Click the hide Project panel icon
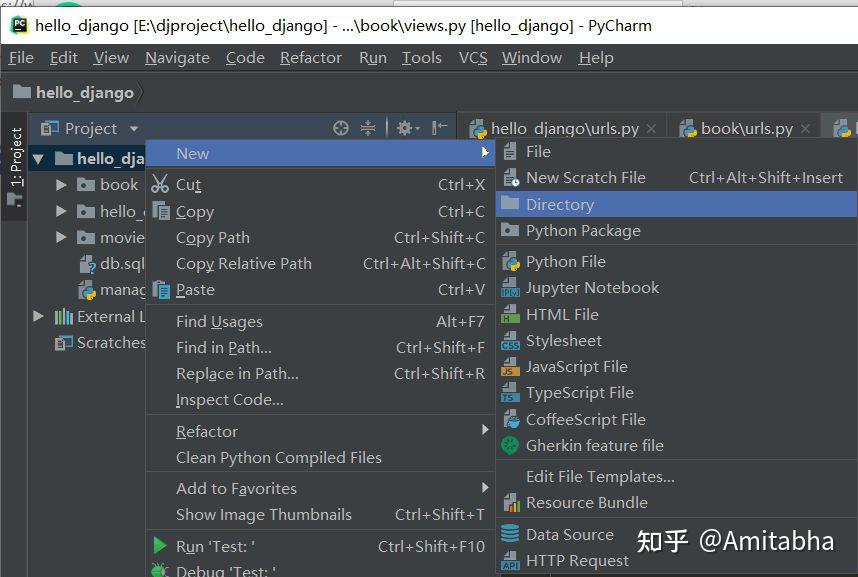This screenshot has height=577, width=858. tap(439, 128)
